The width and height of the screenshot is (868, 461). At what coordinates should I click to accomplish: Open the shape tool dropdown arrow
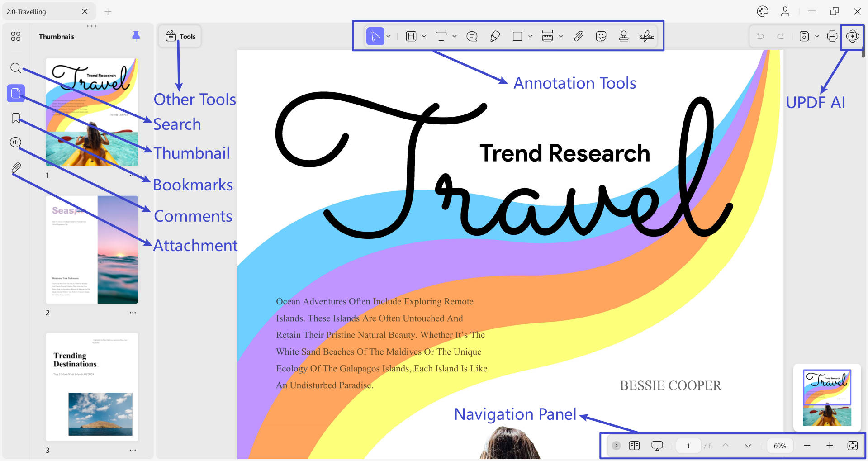[x=530, y=36]
